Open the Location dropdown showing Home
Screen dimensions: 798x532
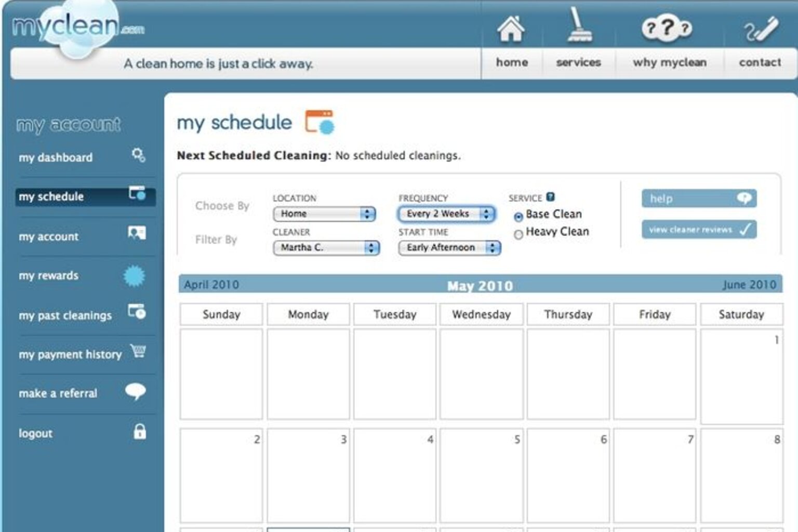[x=324, y=214]
